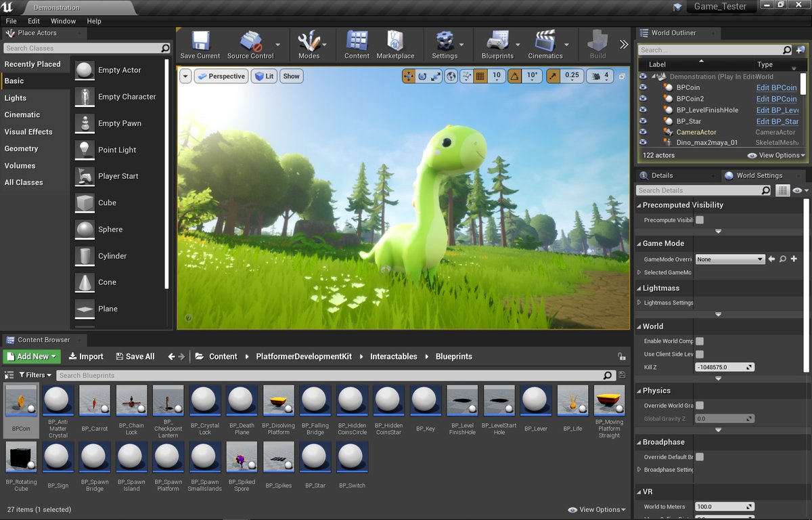The image size is (812, 520).
Task: Click the Lit view mode button
Action: (x=264, y=76)
